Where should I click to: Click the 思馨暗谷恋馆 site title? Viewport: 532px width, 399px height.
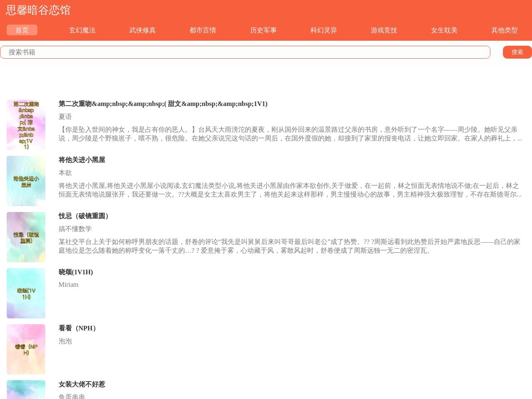(38, 10)
